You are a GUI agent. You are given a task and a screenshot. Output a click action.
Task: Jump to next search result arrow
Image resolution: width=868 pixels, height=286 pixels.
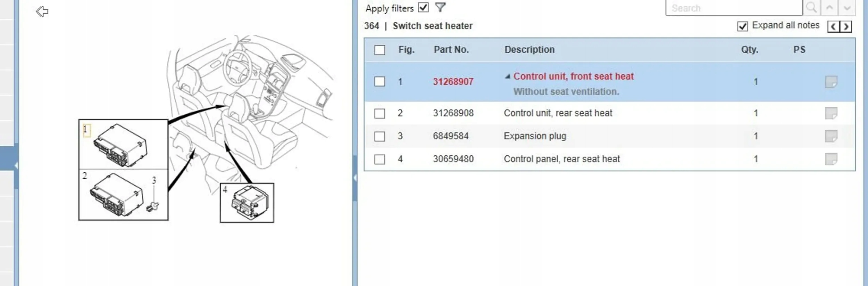847,8
